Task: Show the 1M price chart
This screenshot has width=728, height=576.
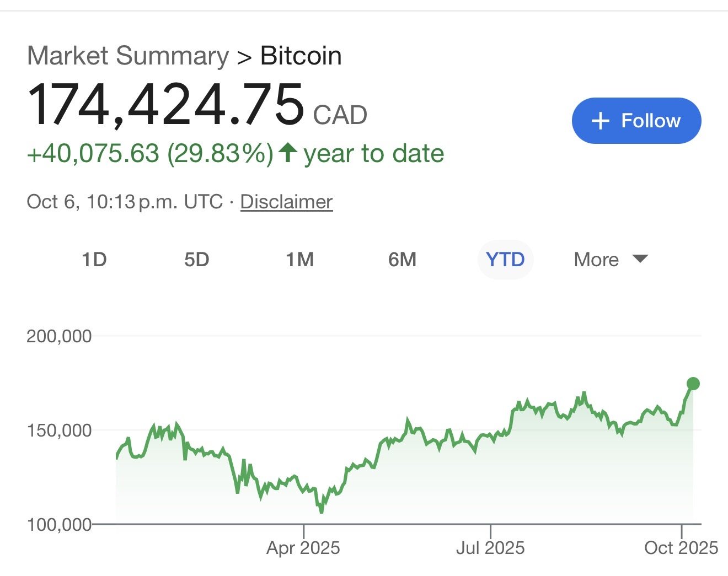Action: pyautogui.click(x=299, y=259)
